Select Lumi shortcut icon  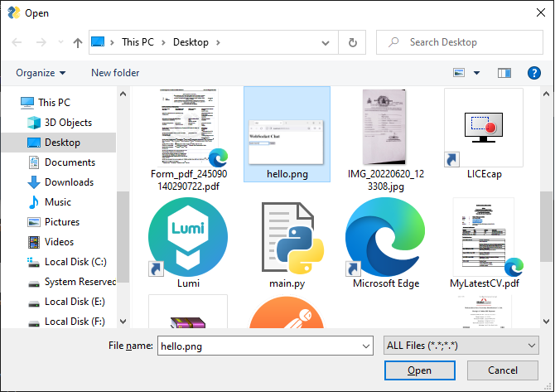(188, 243)
